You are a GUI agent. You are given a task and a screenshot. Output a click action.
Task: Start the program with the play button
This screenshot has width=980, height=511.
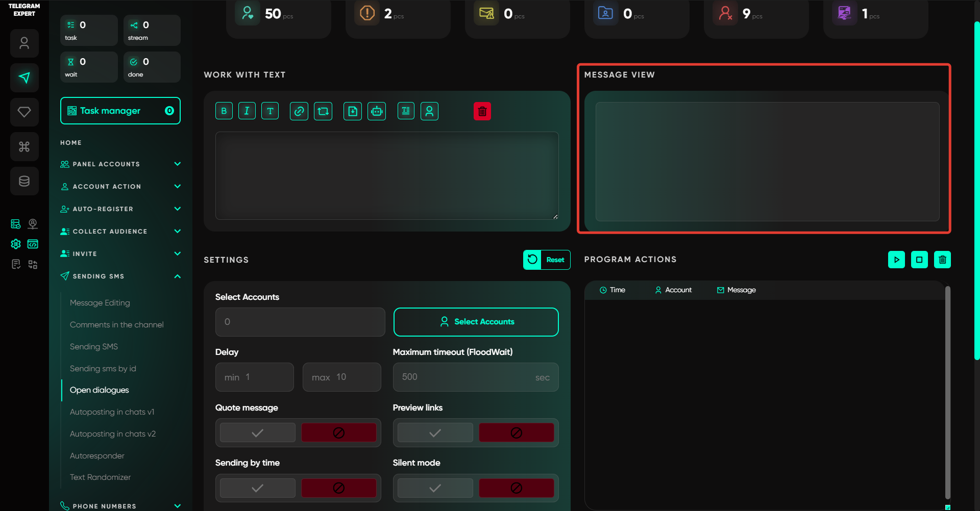(896, 260)
